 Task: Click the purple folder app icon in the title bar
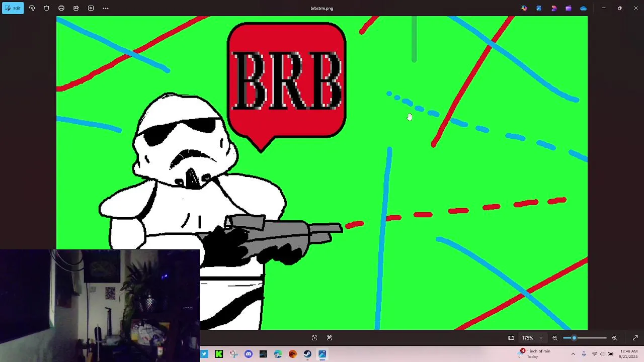click(569, 8)
